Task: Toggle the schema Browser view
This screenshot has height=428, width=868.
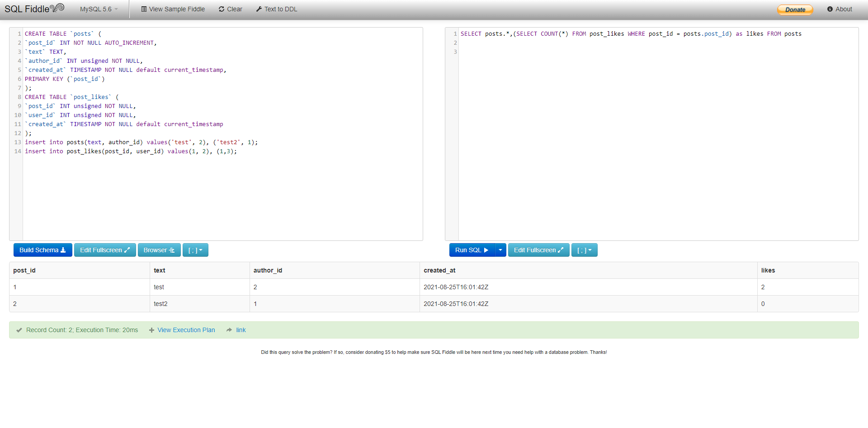Action: pos(159,250)
